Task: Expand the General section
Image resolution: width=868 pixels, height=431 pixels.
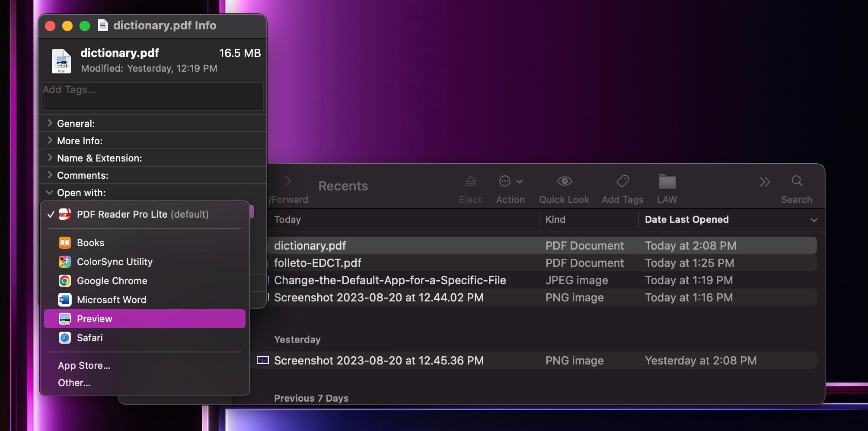Action: tap(49, 123)
